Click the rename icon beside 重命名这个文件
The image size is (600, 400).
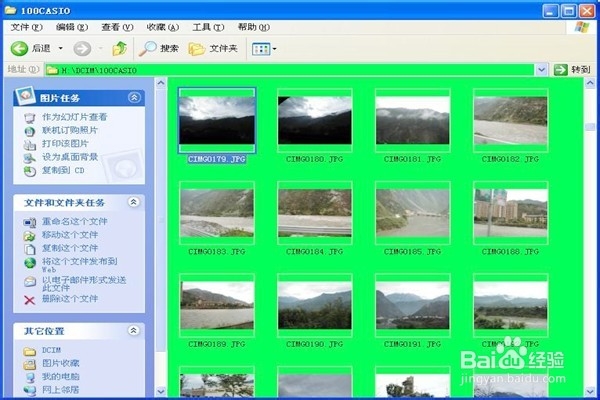[30, 222]
